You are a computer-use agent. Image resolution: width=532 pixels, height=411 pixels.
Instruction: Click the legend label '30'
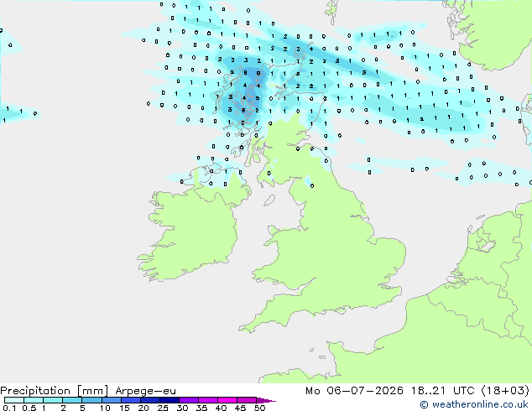pos(182,408)
